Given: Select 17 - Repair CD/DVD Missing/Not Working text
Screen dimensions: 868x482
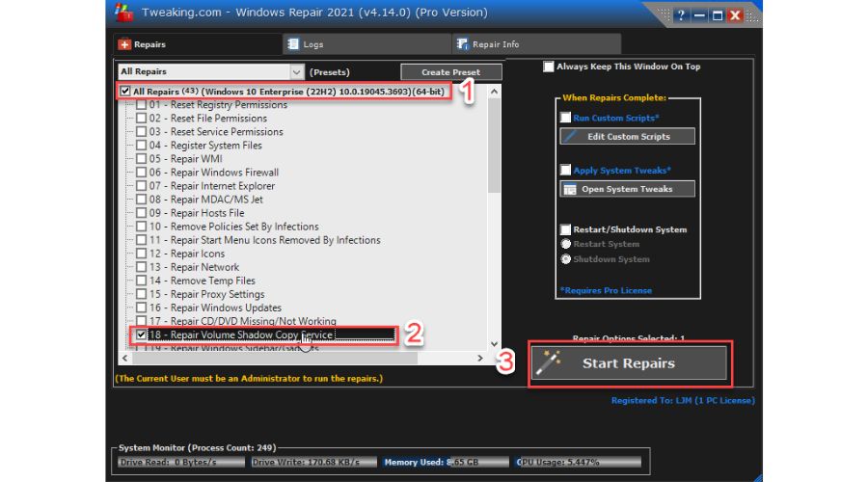Looking at the screenshot, I should [242, 322].
